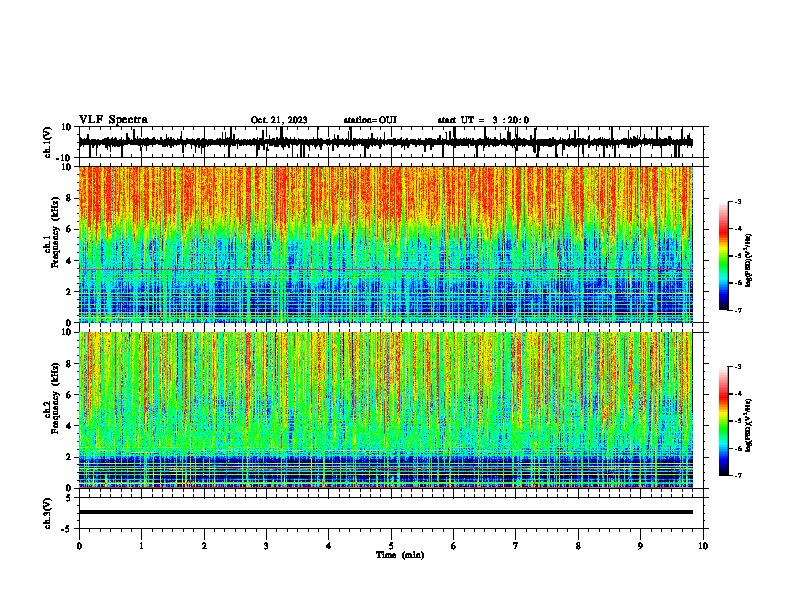
Task: Click the "4" kHz tick of ch.2 spectrogram
Action: (70, 426)
